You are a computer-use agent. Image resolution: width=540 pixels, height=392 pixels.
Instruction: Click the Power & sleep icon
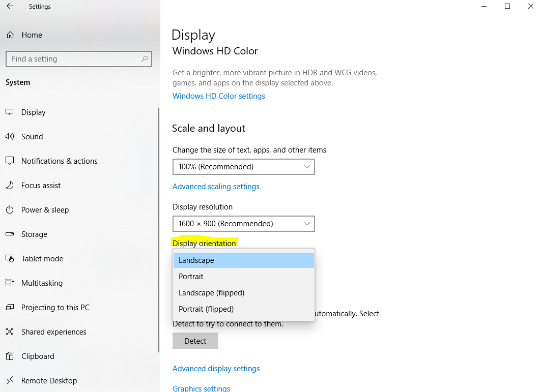point(10,209)
